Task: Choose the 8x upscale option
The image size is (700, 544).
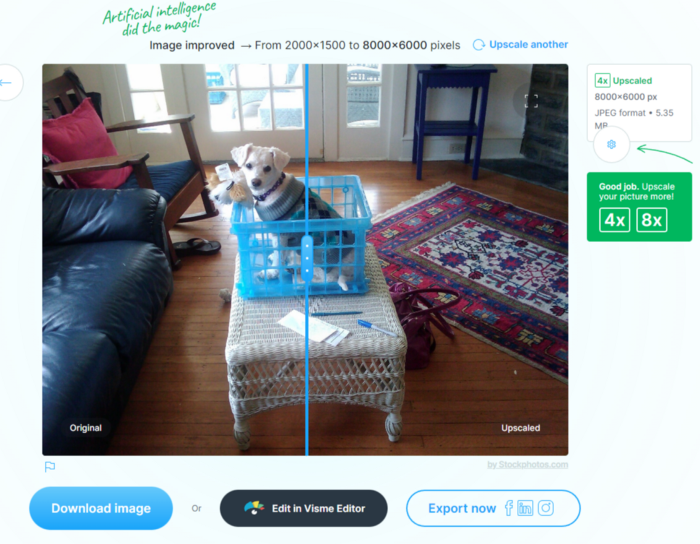Action: [x=652, y=220]
